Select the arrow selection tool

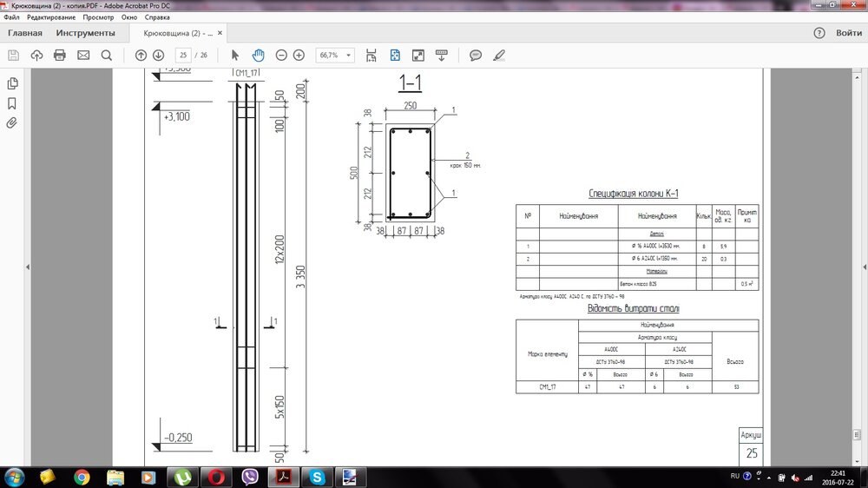(234, 55)
